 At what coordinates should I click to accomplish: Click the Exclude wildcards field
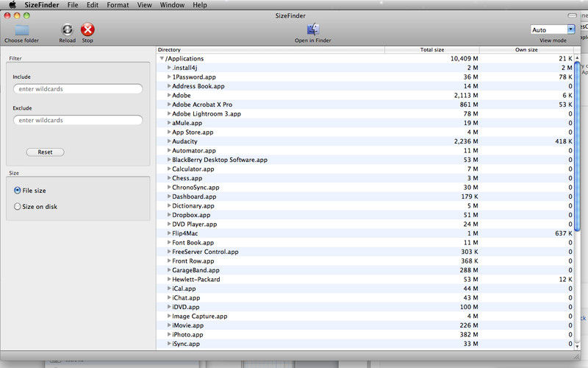[x=77, y=120]
